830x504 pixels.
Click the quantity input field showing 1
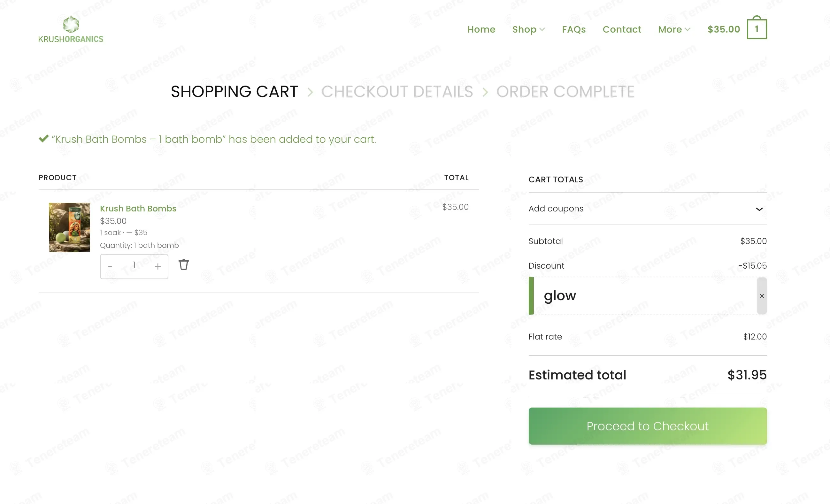(134, 265)
